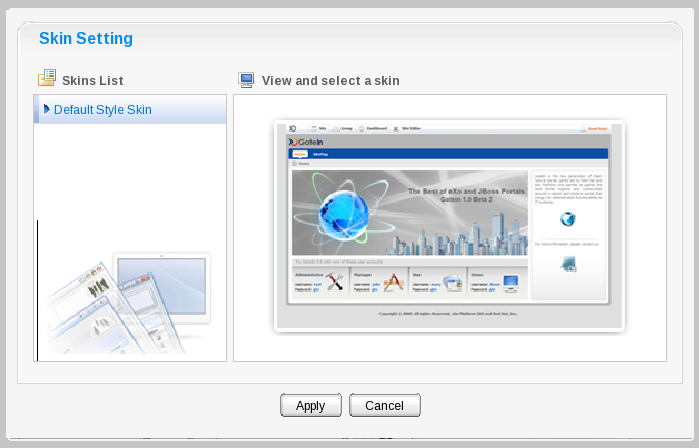Click the GateIn logo in the skin preview
699x448 pixels.
[x=309, y=142]
